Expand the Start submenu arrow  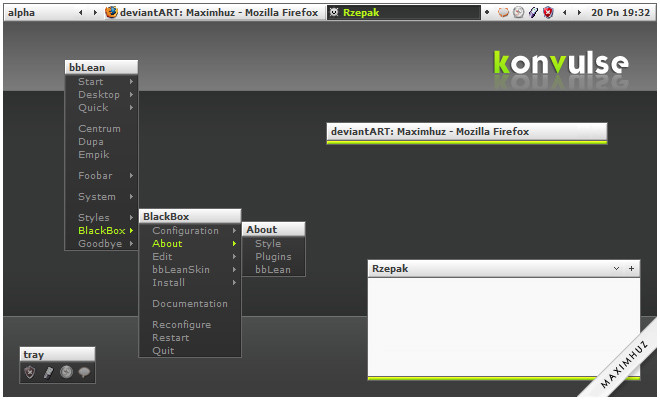coord(131,82)
